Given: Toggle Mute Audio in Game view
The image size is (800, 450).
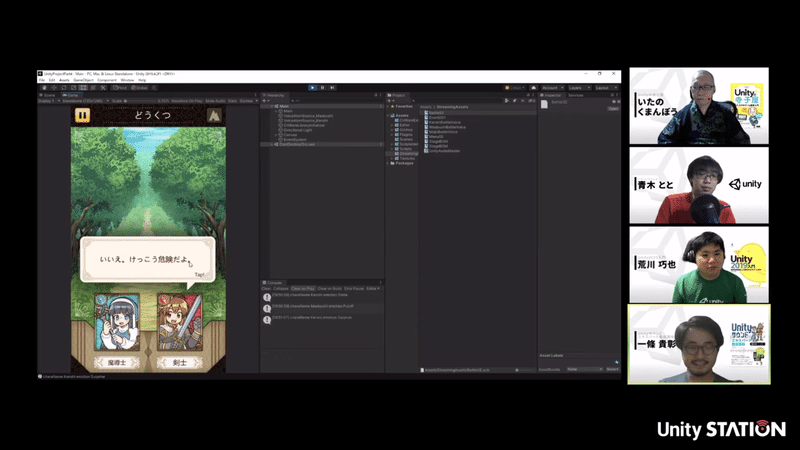Looking at the screenshot, I should click(x=215, y=101).
